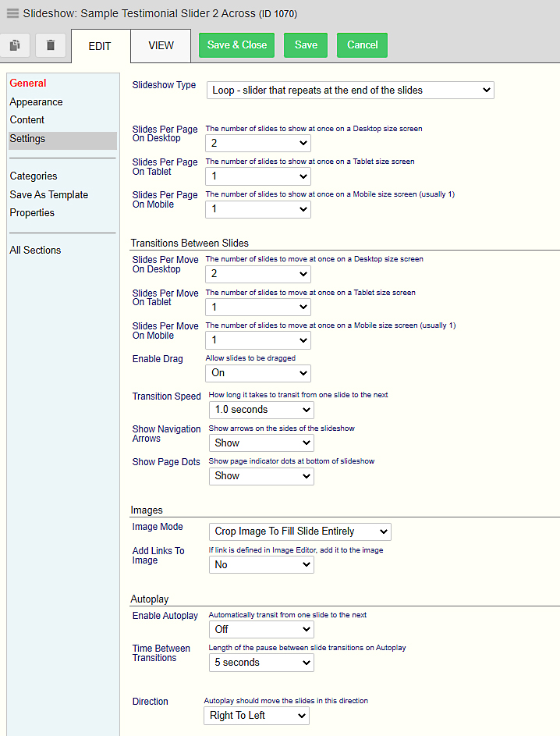This screenshot has height=736, width=560.
Task: Open Slides Per Page On Desktop dropdown
Action: (258, 143)
